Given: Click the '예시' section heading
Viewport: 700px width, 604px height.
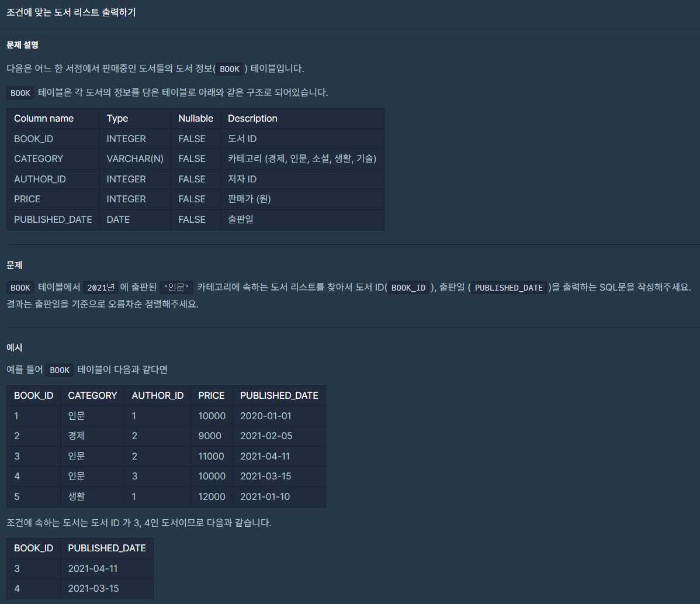Looking at the screenshot, I should pos(14,348).
